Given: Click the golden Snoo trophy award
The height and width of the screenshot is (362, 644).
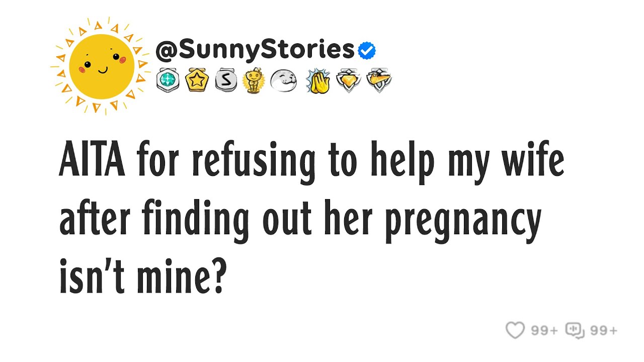Looking at the screenshot, I should coord(253,80).
